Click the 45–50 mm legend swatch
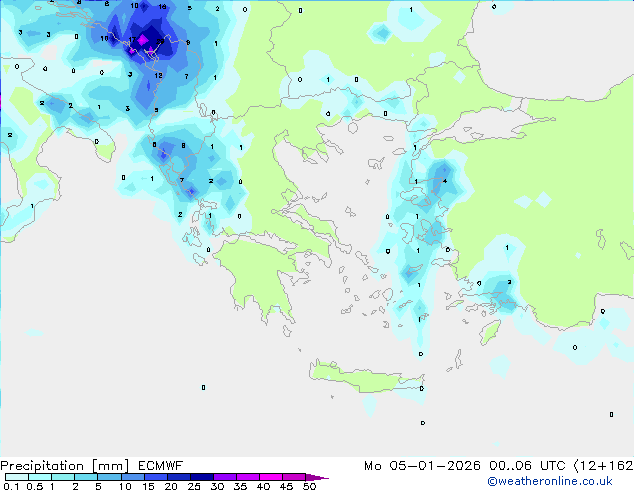634x490 pixels. pyautogui.click(x=294, y=477)
